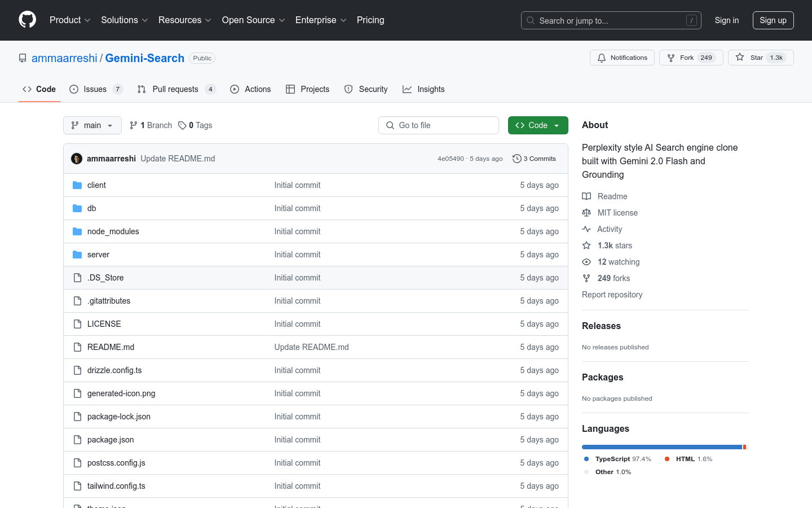Open the 1 Branch list
Viewport: 812px width, 508px height.
pos(151,125)
